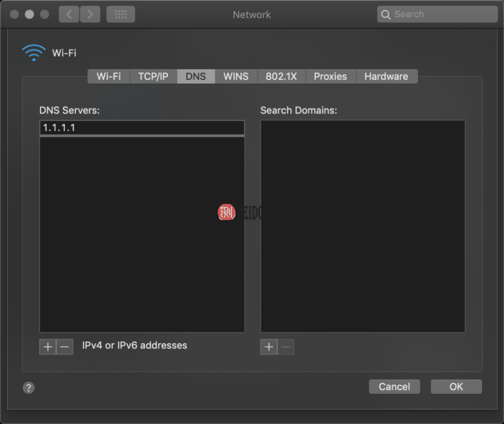The height and width of the screenshot is (424, 504).
Task: Open the 802.1X tab
Action: tap(281, 76)
